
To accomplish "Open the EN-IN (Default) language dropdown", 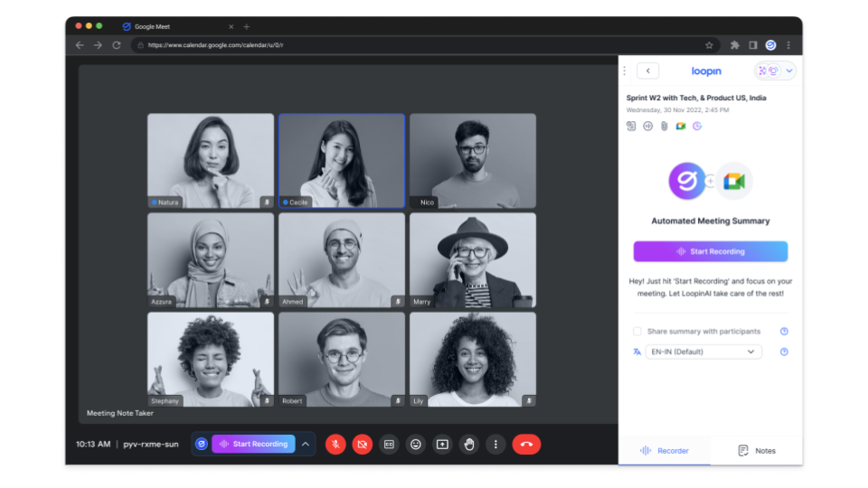I will 703,352.
